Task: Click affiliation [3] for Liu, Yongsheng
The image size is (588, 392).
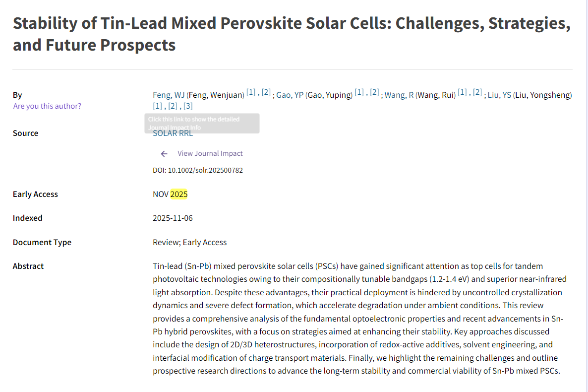Action: [188, 106]
